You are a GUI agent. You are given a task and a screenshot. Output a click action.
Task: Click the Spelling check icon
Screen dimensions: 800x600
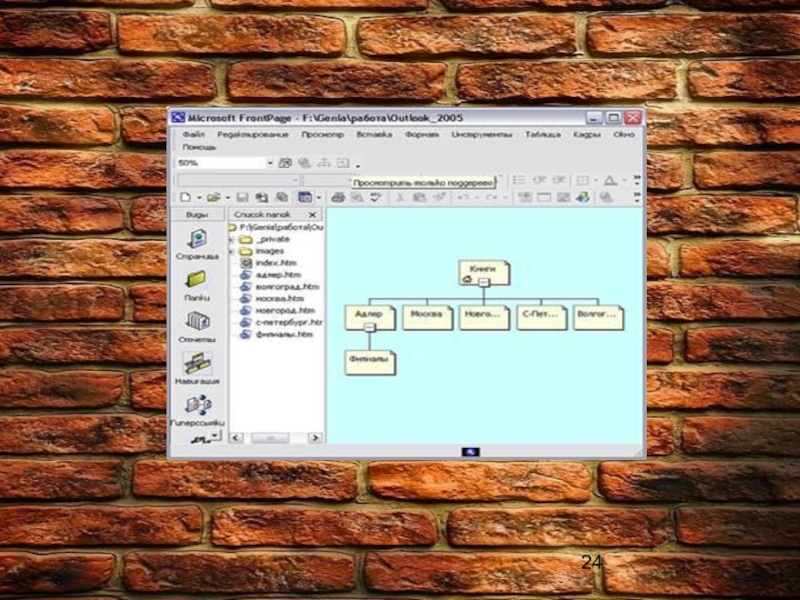[376, 197]
